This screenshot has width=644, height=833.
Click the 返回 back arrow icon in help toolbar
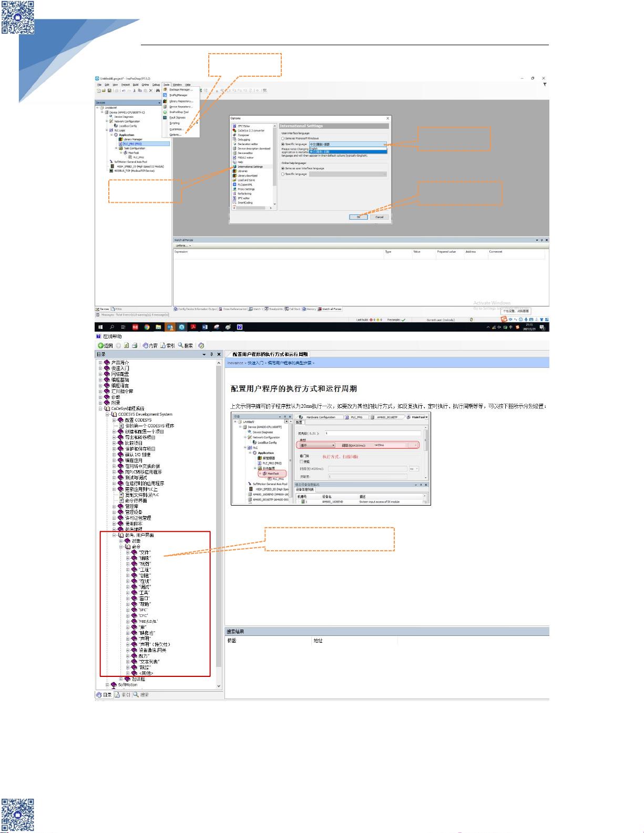pyautogui.click(x=100, y=345)
